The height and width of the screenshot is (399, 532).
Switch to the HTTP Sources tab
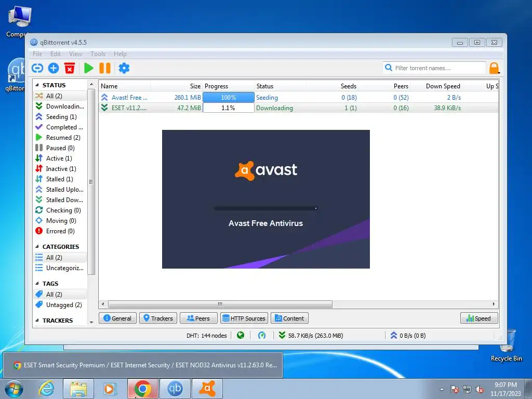click(x=244, y=318)
